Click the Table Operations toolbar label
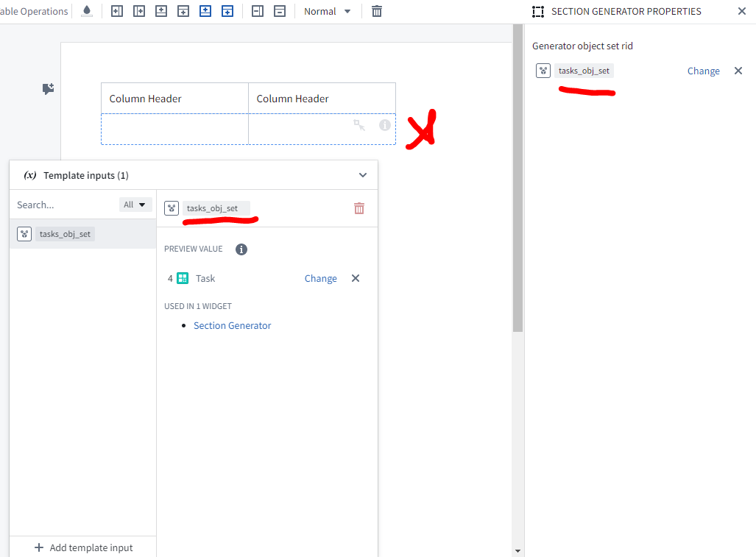The height and width of the screenshot is (557, 756). pos(34,11)
